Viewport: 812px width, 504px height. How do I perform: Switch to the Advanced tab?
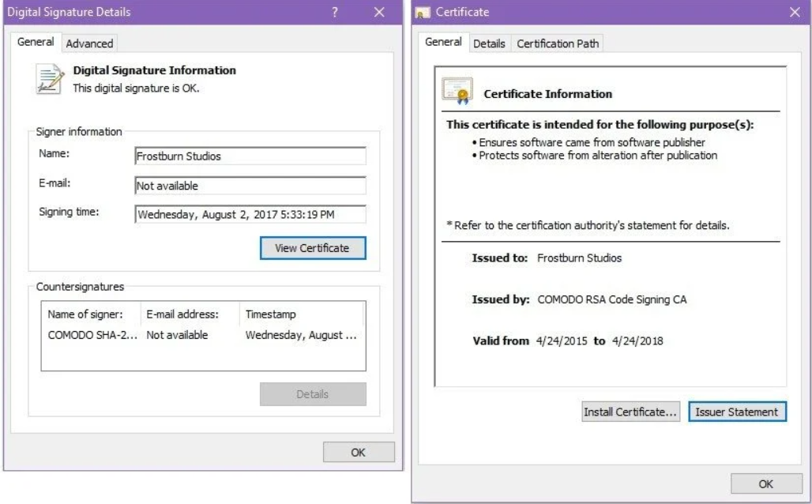(88, 43)
